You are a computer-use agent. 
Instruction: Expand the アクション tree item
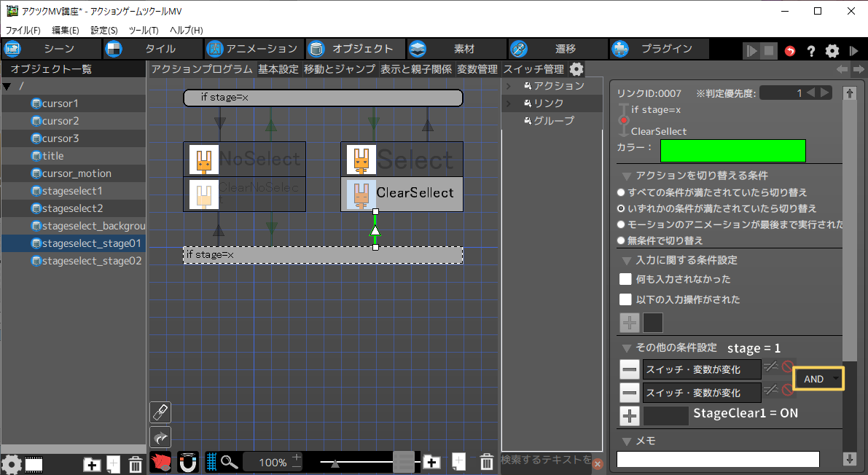point(509,86)
